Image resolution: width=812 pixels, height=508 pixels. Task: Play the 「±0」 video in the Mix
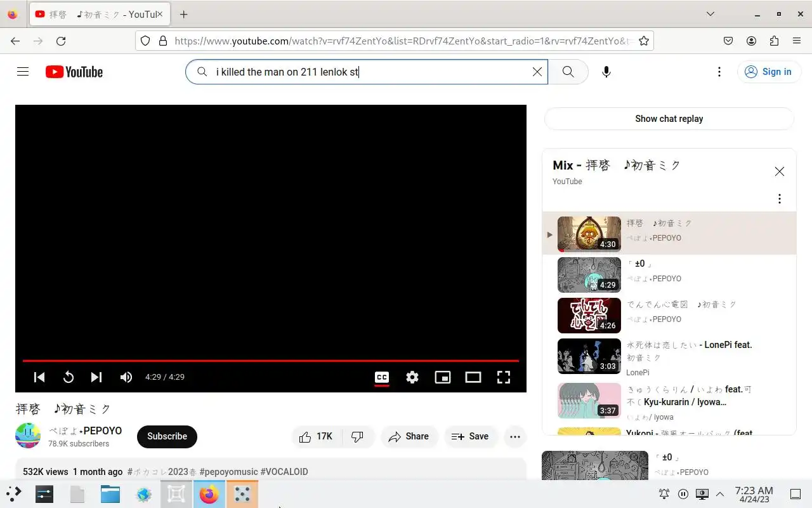tap(669, 275)
